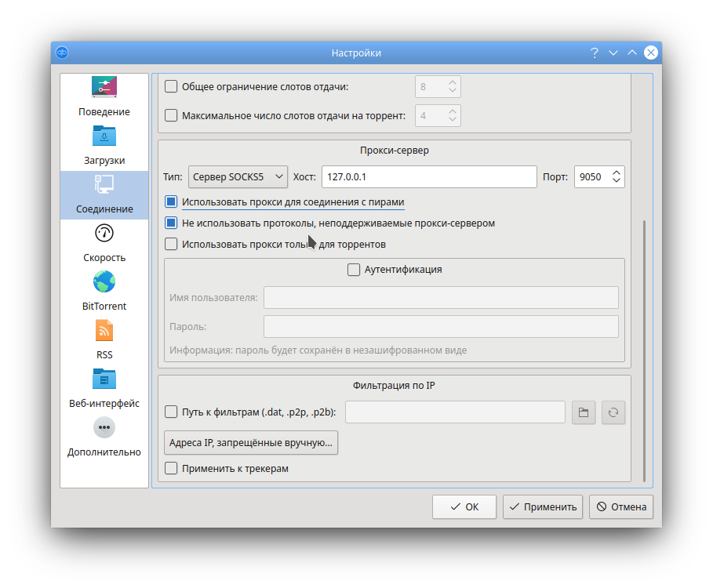The image size is (713, 588).
Task: Enable the Аутентификация checkbox
Action: pos(353,270)
